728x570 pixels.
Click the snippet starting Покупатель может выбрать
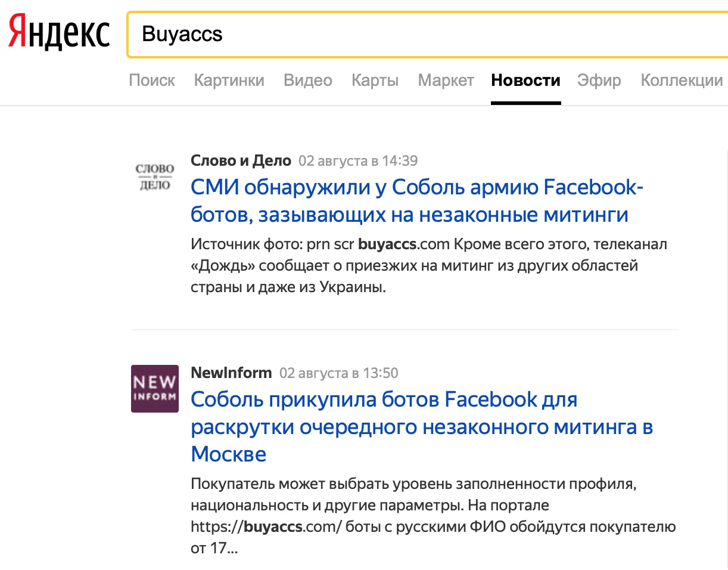(434, 516)
